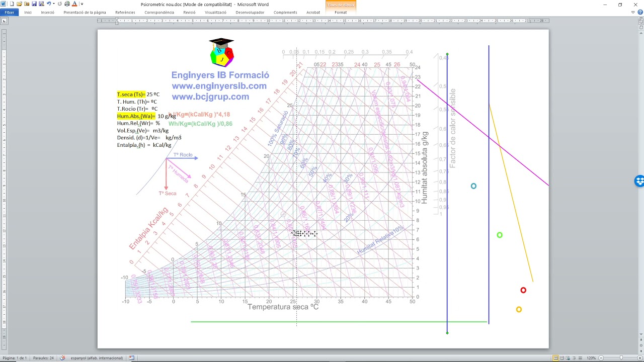Click the zoom slider handle

click(x=621, y=358)
